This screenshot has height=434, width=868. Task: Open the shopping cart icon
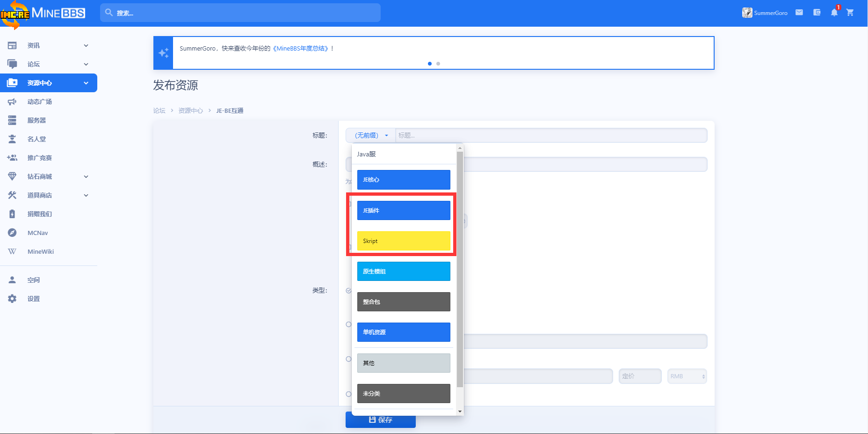coord(850,13)
